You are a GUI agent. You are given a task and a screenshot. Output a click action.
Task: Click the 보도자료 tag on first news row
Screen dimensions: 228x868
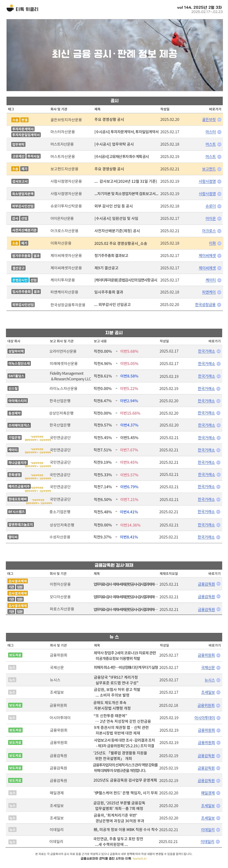click(15, 655)
